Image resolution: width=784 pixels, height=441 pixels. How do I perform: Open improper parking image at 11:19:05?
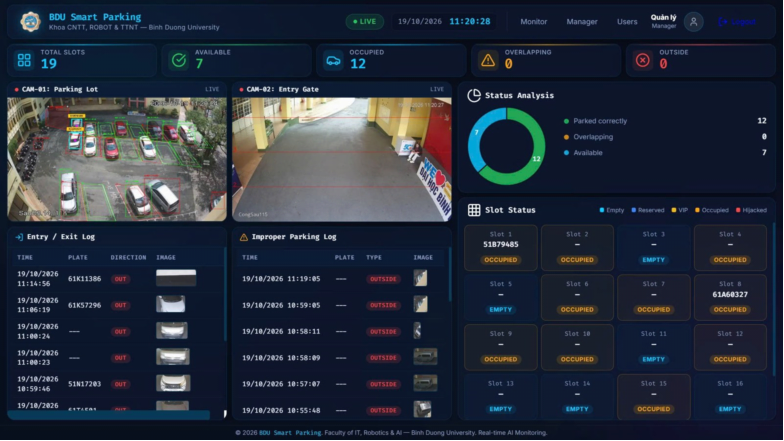pyautogui.click(x=420, y=278)
